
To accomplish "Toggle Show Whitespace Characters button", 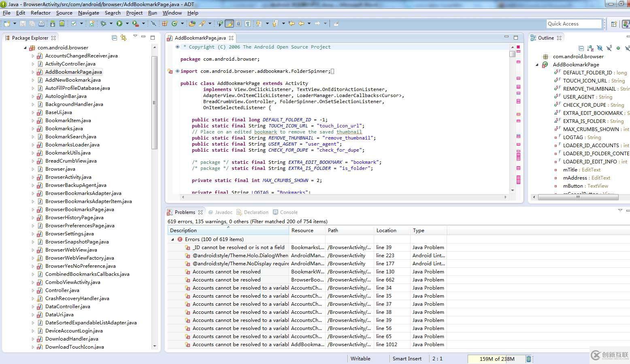I will pyautogui.click(x=247, y=23).
